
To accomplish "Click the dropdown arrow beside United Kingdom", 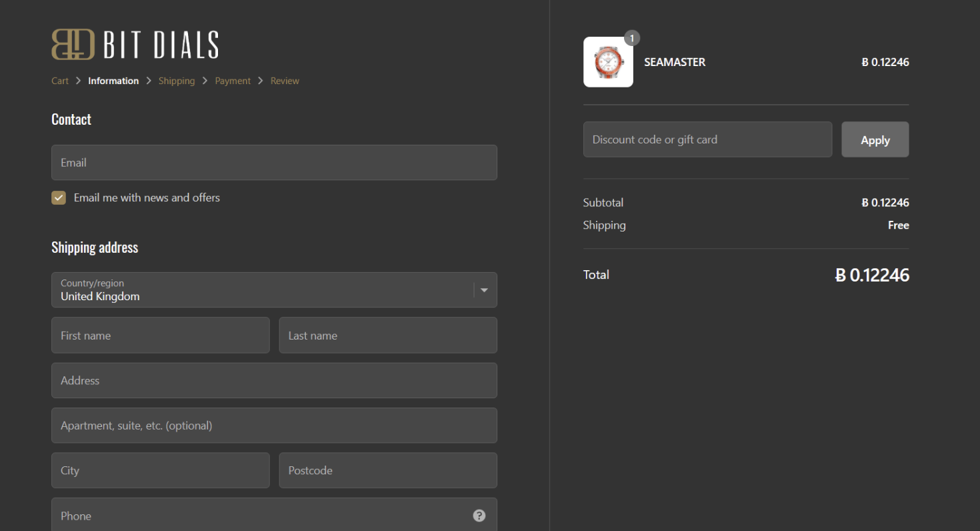I will [484, 290].
